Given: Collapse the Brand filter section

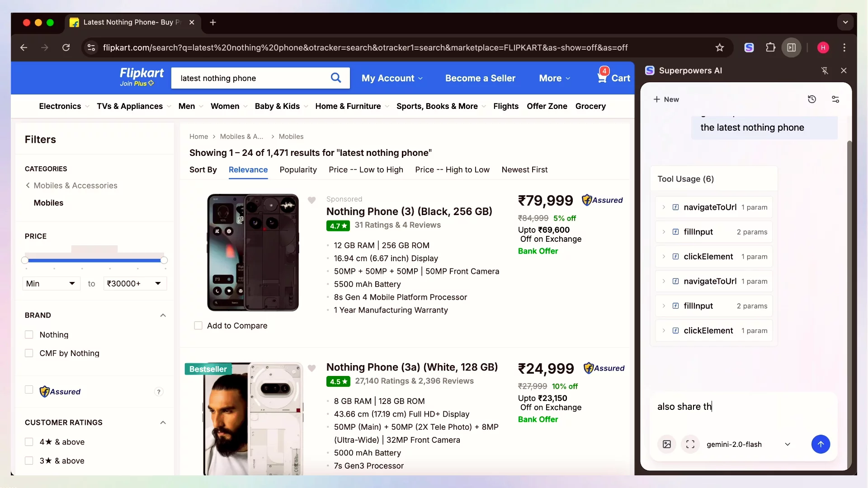Looking at the screenshot, I should click(163, 315).
